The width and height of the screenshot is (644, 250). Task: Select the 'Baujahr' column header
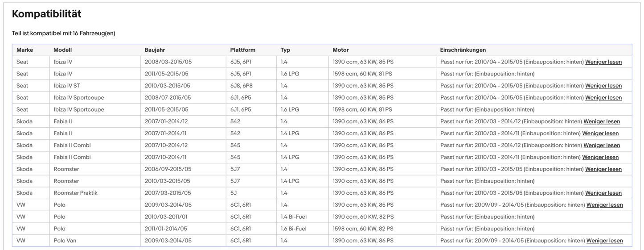click(155, 50)
